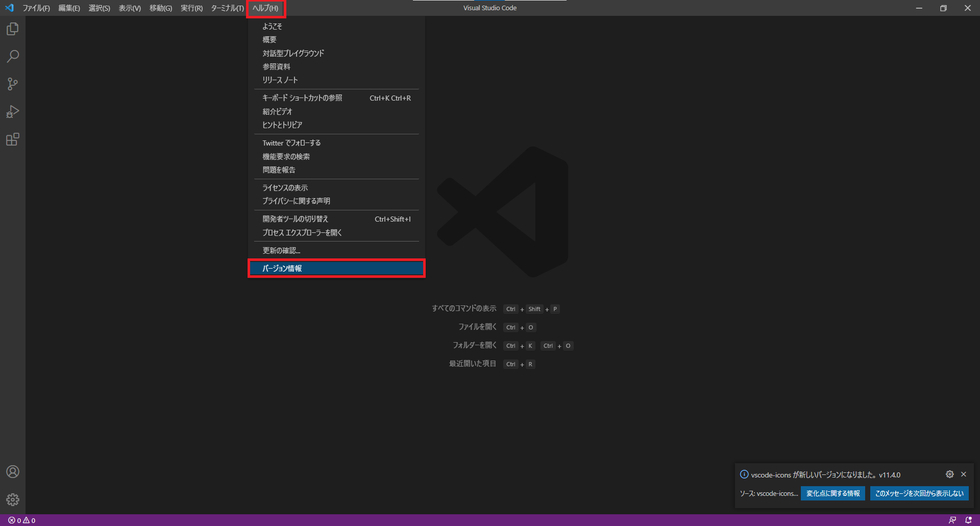Open プライバシーに関する声明

(336, 201)
